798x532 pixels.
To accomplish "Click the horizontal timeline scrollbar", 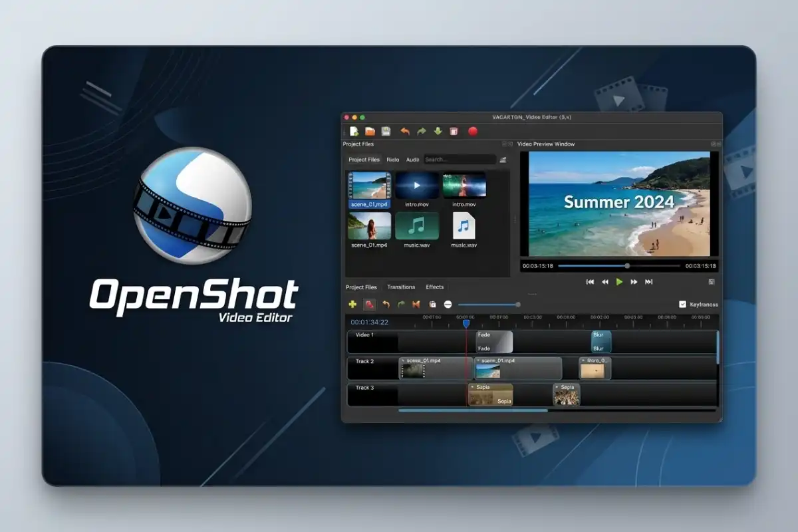I will (x=473, y=410).
